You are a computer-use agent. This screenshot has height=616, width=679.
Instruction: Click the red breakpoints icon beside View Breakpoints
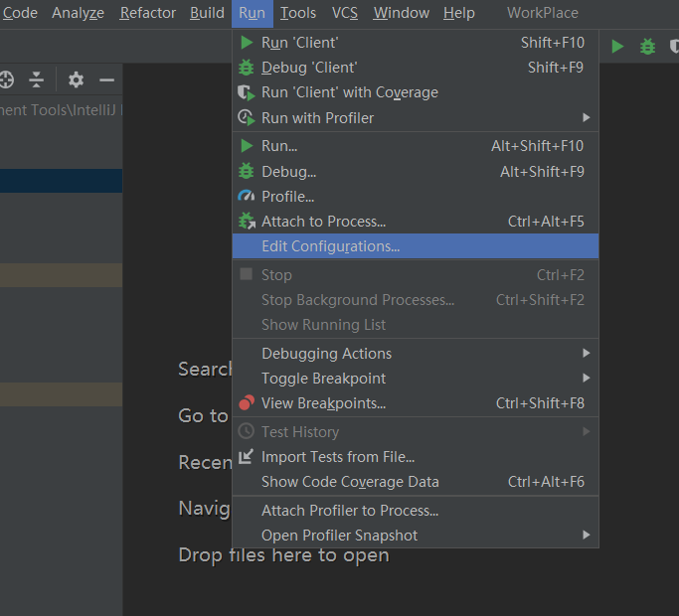point(246,403)
